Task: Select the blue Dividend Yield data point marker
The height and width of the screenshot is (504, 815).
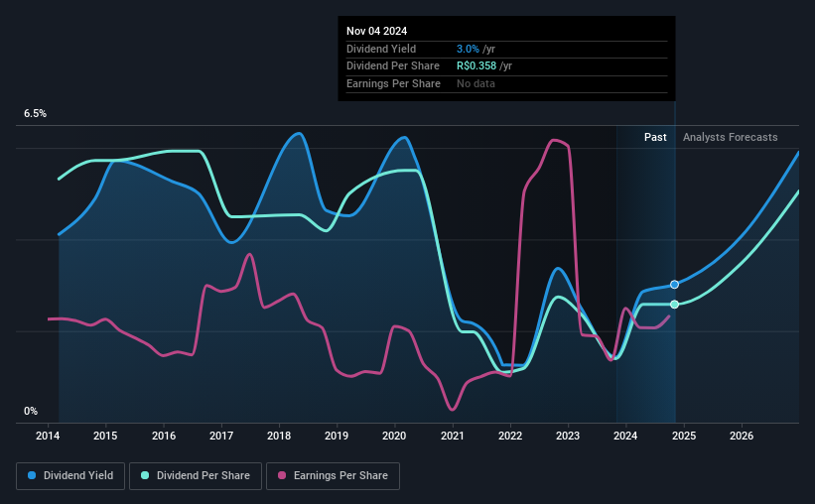Action: click(x=674, y=284)
